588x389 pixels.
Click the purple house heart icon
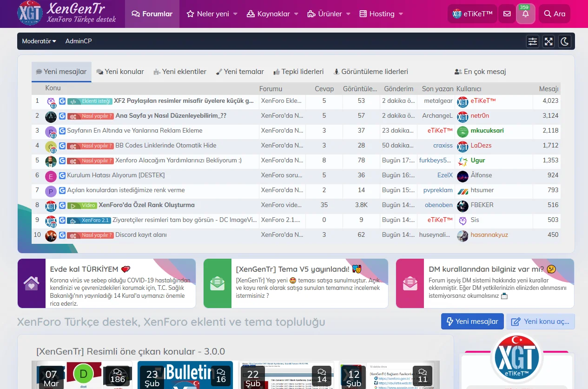point(32,283)
